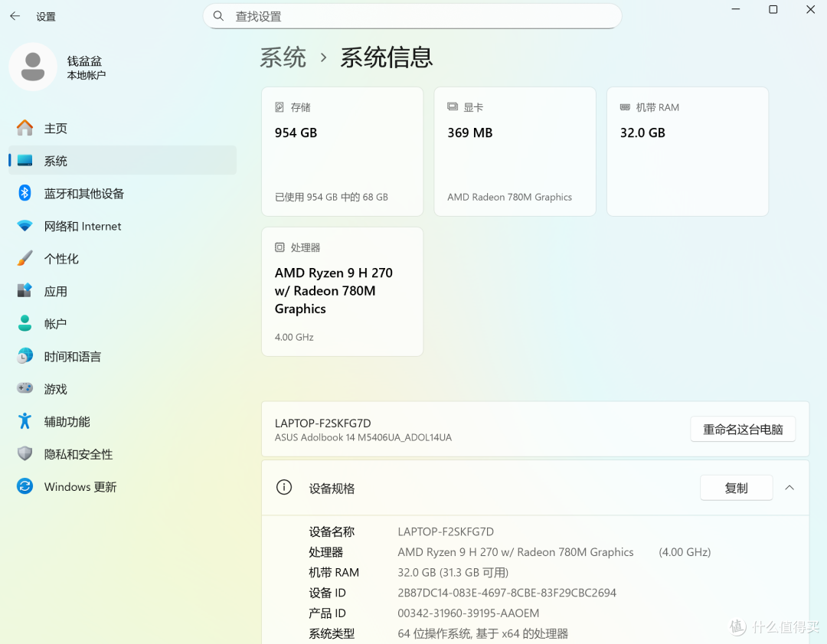The width and height of the screenshot is (827, 644).
Task: Click the 本地帐户 label under username
Action: coord(86,75)
